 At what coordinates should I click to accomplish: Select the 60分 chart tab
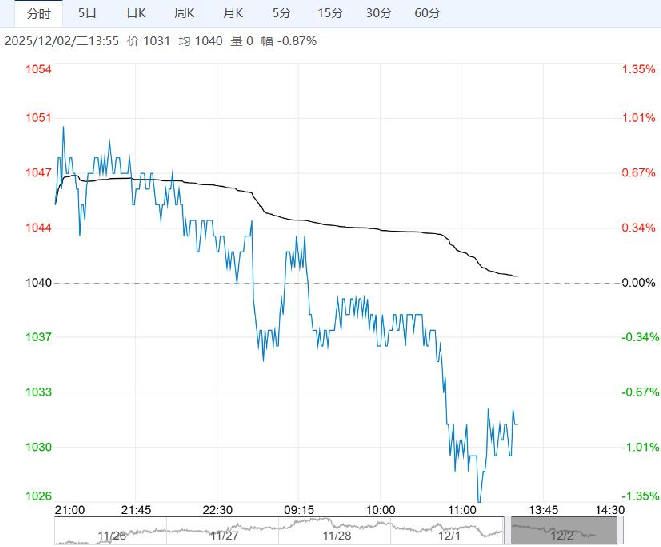(x=426, y=13)
